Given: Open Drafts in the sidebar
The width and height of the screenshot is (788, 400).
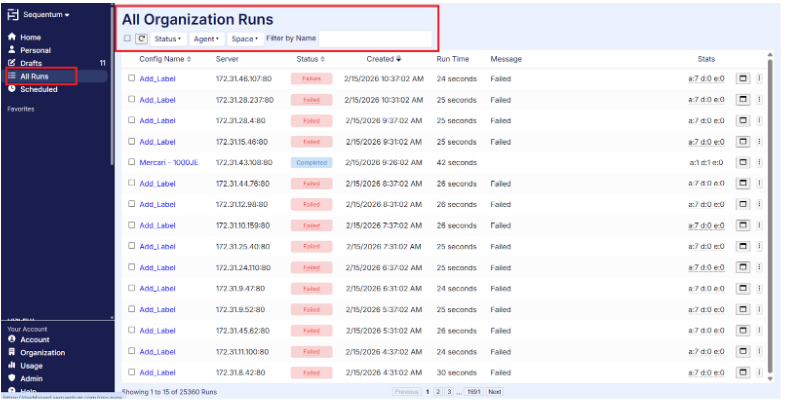Looking at the screenshot, I should point(31,63).
